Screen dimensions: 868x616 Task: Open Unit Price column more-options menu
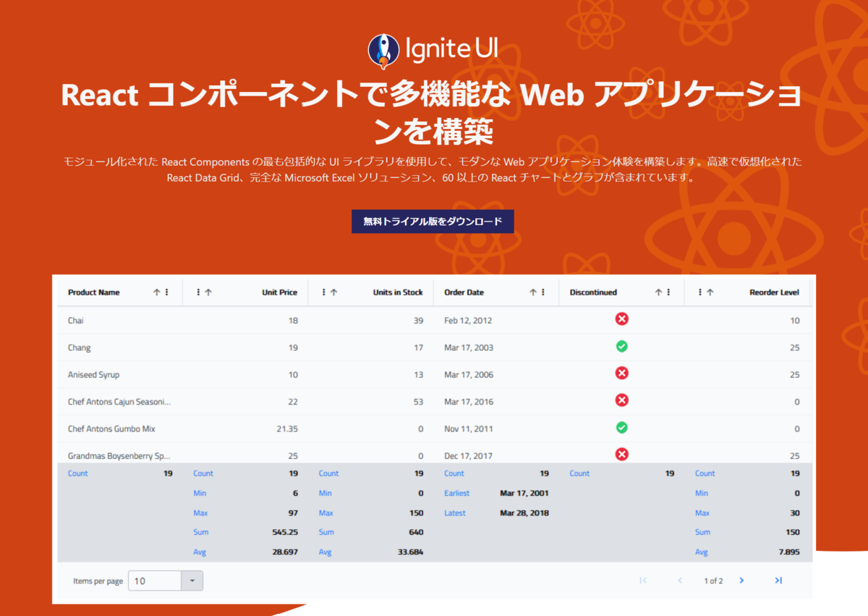198,292
